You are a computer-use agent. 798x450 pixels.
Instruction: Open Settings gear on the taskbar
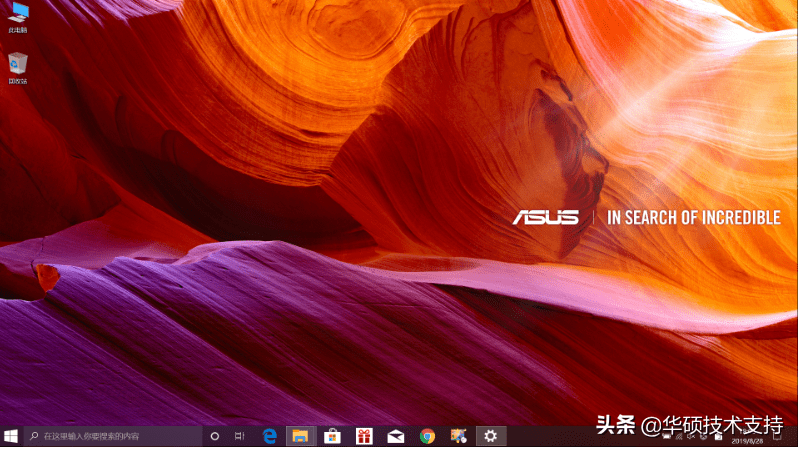(491, 436)
